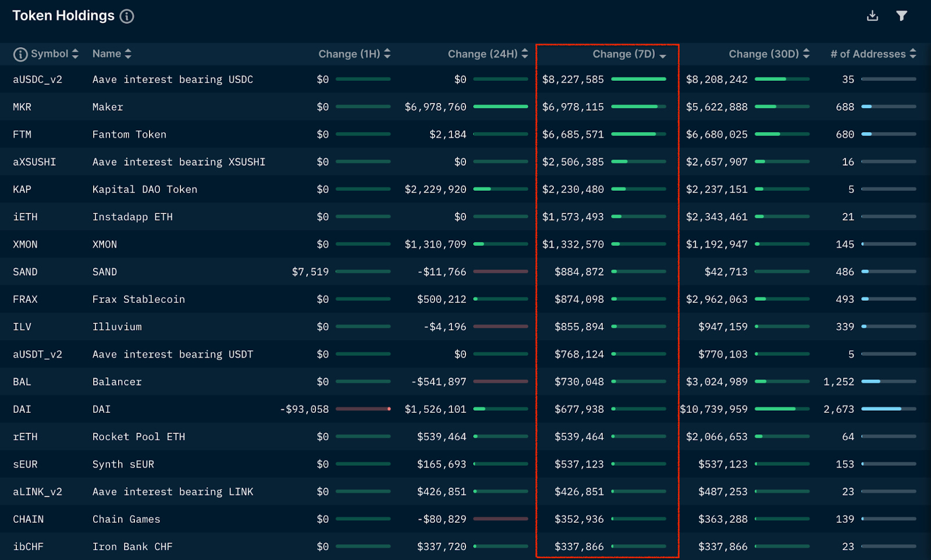931x560 pixels.
Task: Click the $8,227,585 7D change value
Action: pyautogui.click(x=573, y=80)
